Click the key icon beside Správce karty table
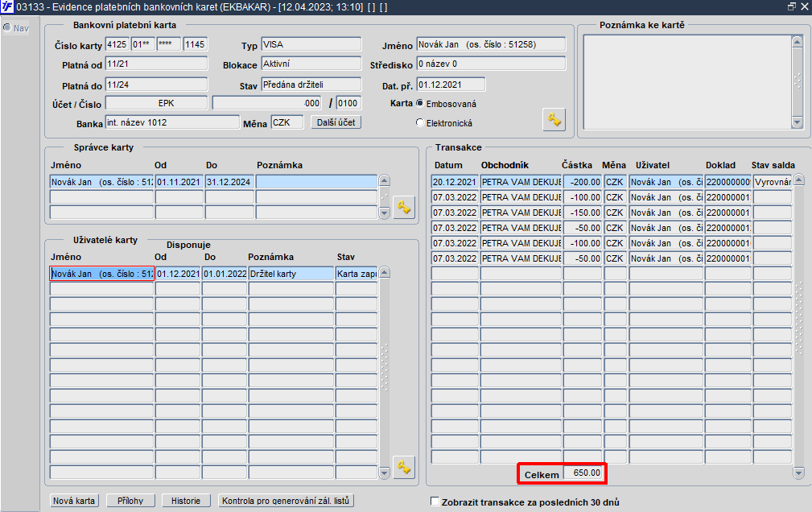812x512 pixels. click(404, 207)
